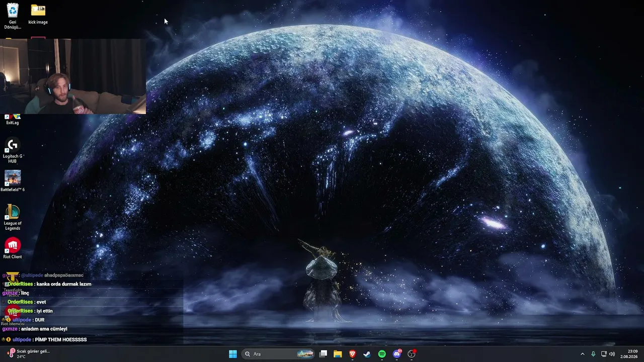This screenshot has height=362, width=644.
Task: Click chat message "PİMP THEM HOESSSSS"
Action: pyautogui.click(x=61, y=340)
